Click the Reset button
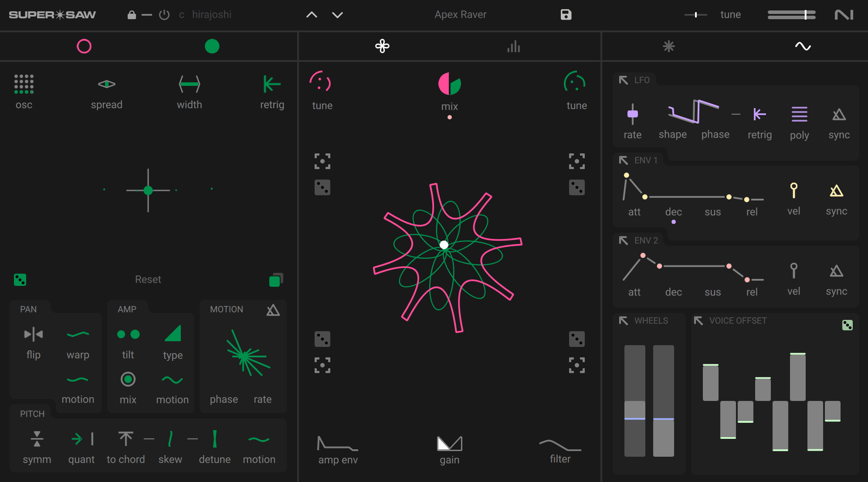The height and width of the screenshot is (482, 868). pyautogui.click(x=148, y=280)
